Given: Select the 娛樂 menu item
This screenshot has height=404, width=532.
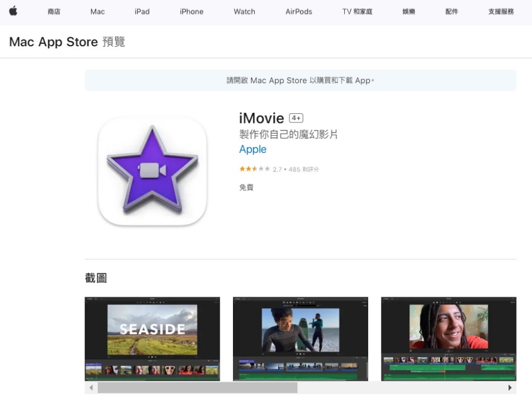Looking at the screenshot, I should click(x=409, y=12).
